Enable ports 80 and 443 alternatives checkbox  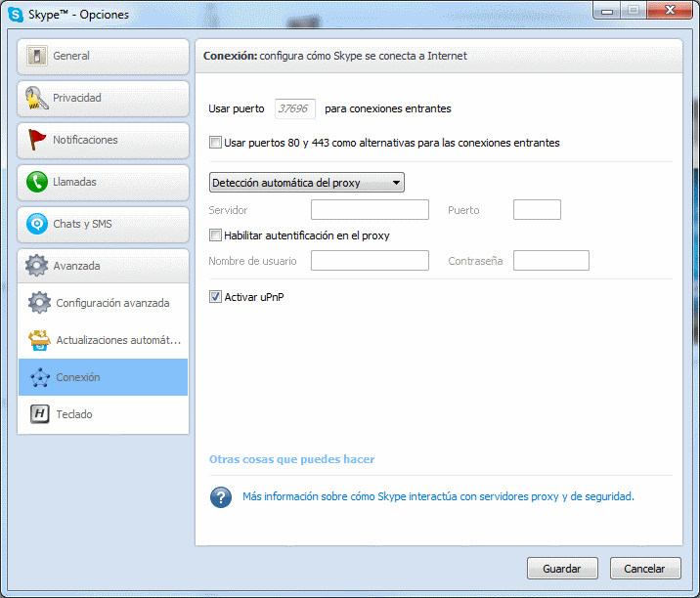click(x=215, y=143)
